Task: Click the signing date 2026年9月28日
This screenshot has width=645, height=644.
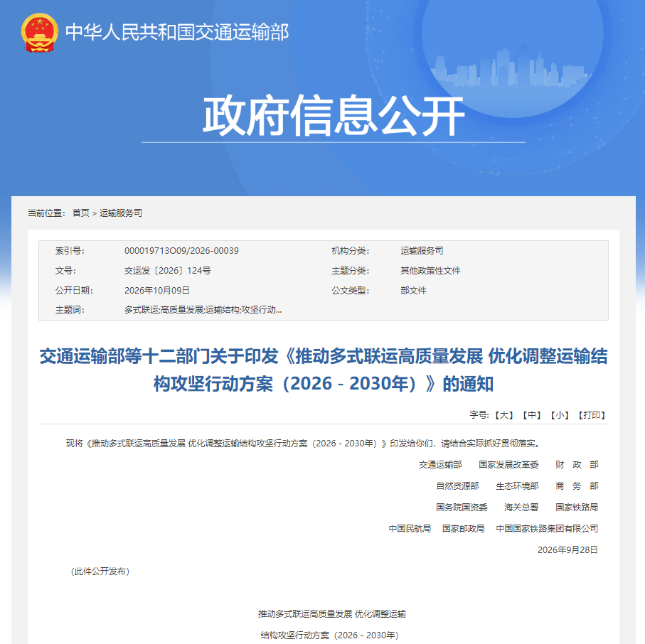Action: [x=567, y=550]
